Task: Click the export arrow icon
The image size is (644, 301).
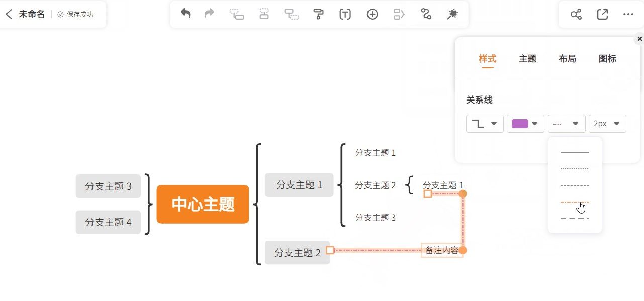Action: [602, 14]
